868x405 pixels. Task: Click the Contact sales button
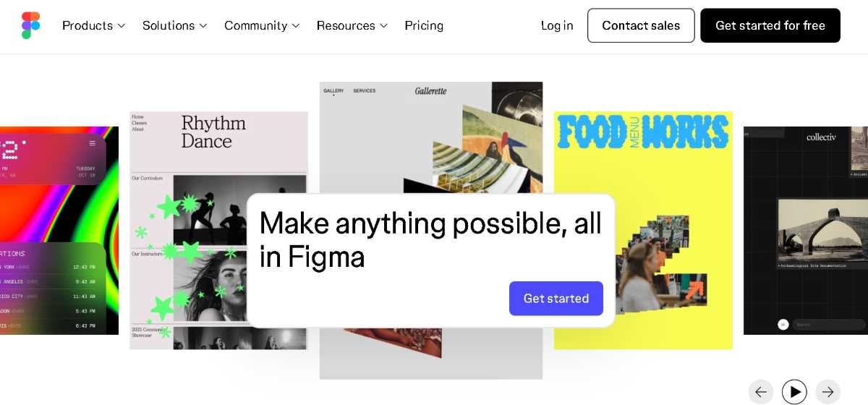[641, 25]
